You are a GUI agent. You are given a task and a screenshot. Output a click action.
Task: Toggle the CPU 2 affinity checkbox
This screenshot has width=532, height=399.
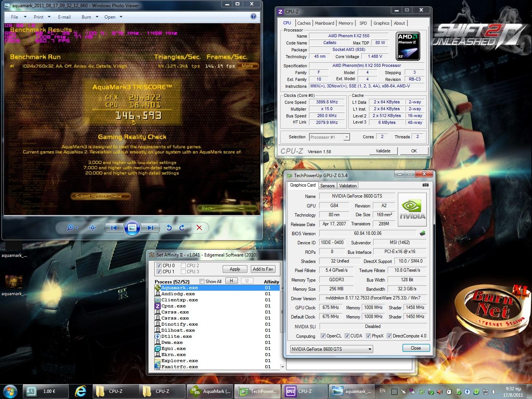coord(184,265)
